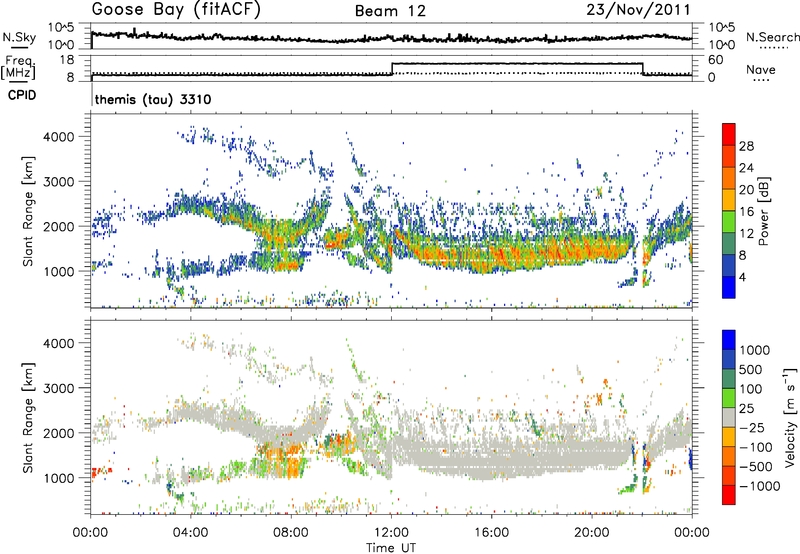Viewport: 800px width, 554px height.
Task: Click the Power [dB] colorbar title
Action: point(763,211)
